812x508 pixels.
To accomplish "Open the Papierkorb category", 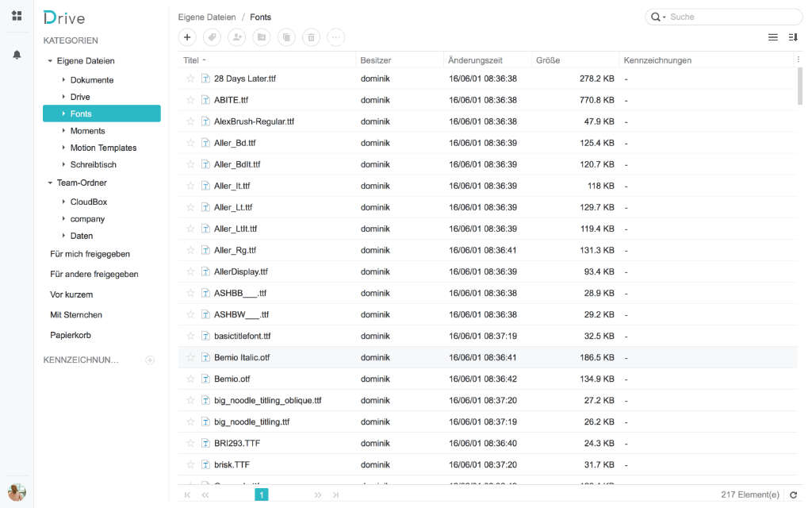I will tap(71, 336).
